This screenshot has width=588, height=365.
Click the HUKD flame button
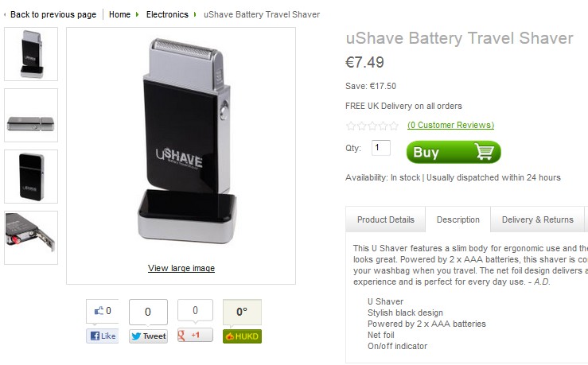[242, 336]
